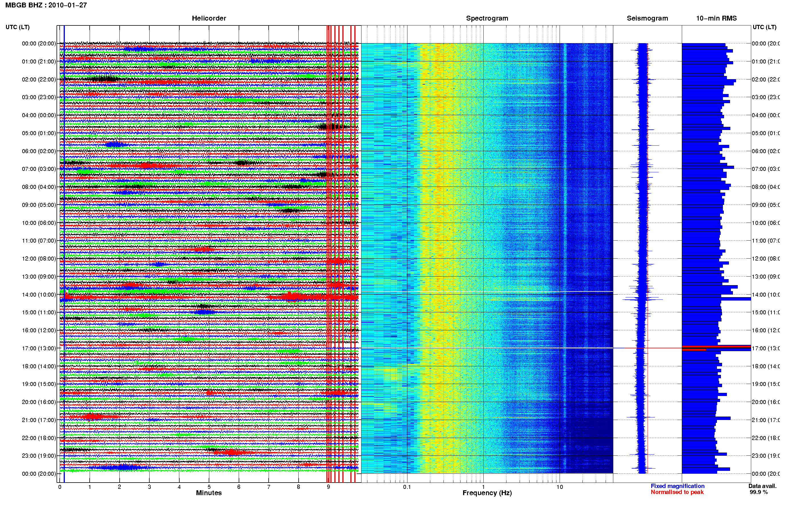The width and height of the screenshot is (812, 508).
Task: Click the plot title MBGB BHZ : 2010-01-27
Action: tap(46, 5)
